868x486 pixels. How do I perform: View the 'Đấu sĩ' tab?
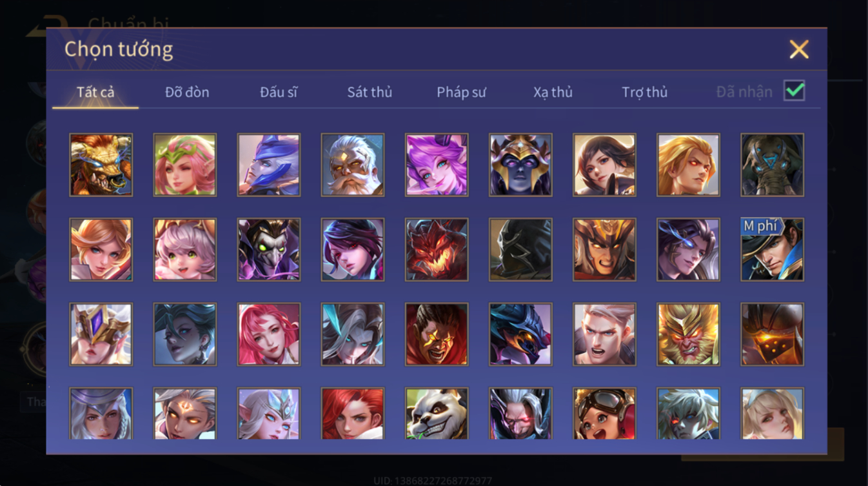(x=279, y=92)
